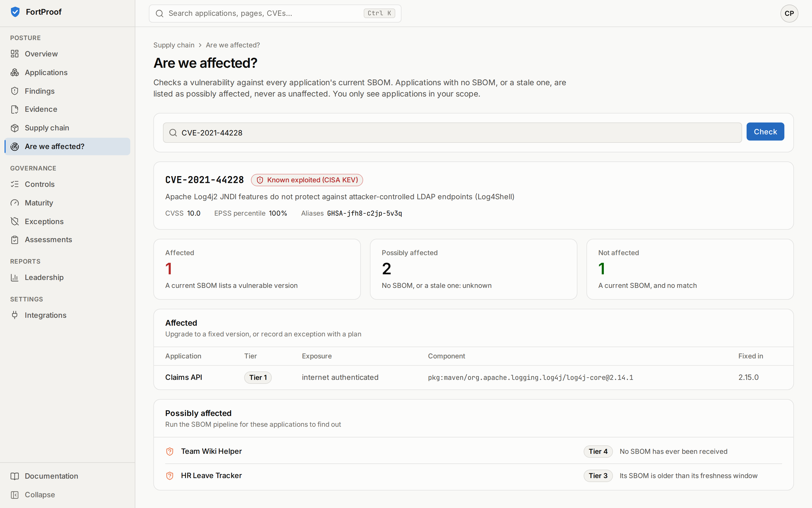The image size is (812, 508).
Task: Click the Possibly affected count card
Action: coord(473,269)
